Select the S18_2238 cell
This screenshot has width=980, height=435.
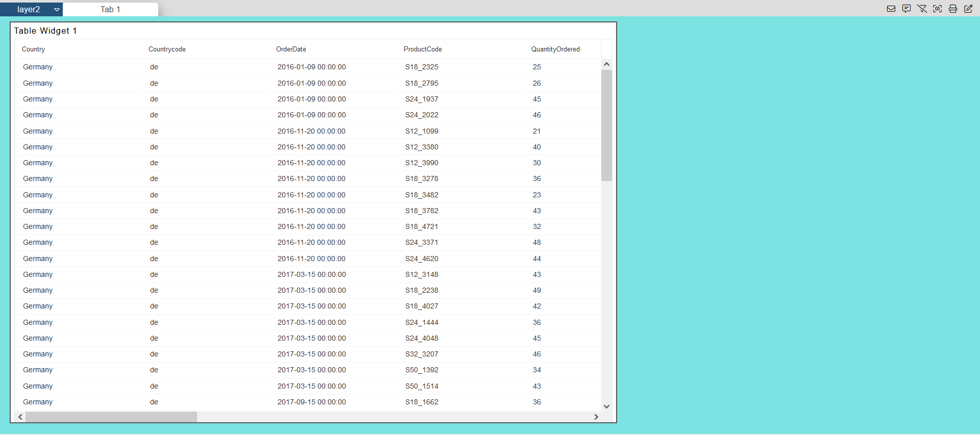click(x=422, y=290)
